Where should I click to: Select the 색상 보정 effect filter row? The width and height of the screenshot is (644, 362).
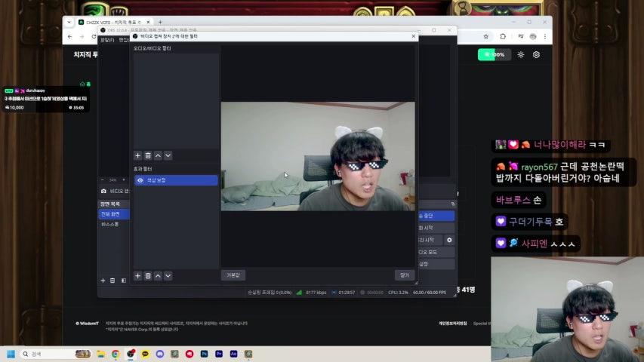point(176,180)
